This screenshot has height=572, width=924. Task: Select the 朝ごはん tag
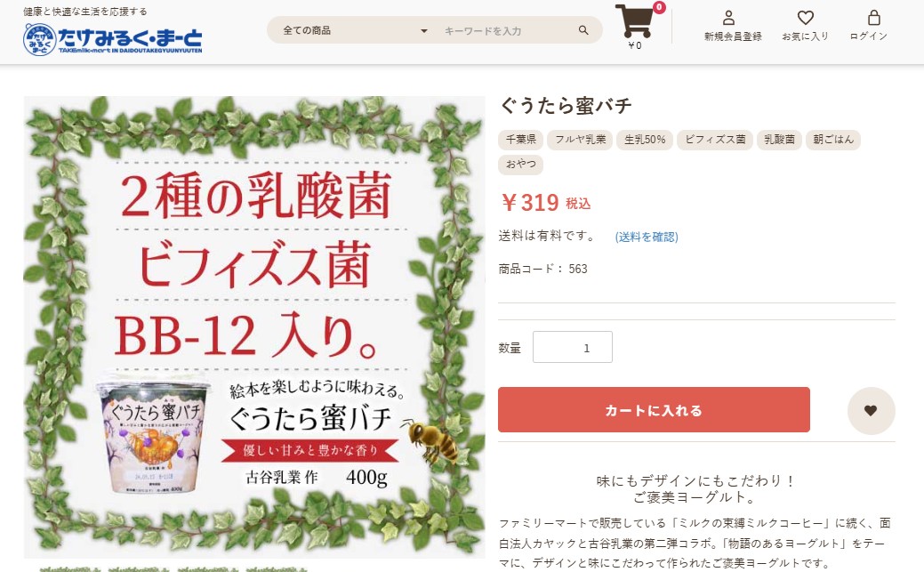pos(832,139)
